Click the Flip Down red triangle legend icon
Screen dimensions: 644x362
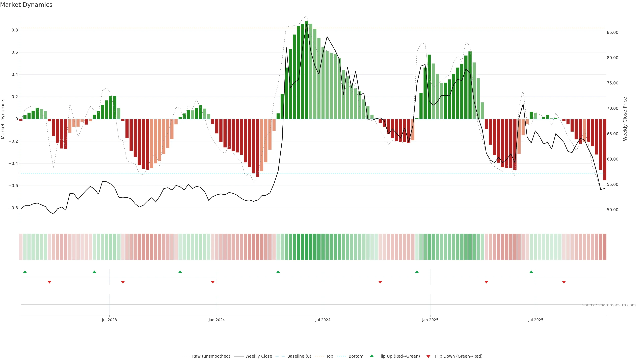click(x=428, y=356)
